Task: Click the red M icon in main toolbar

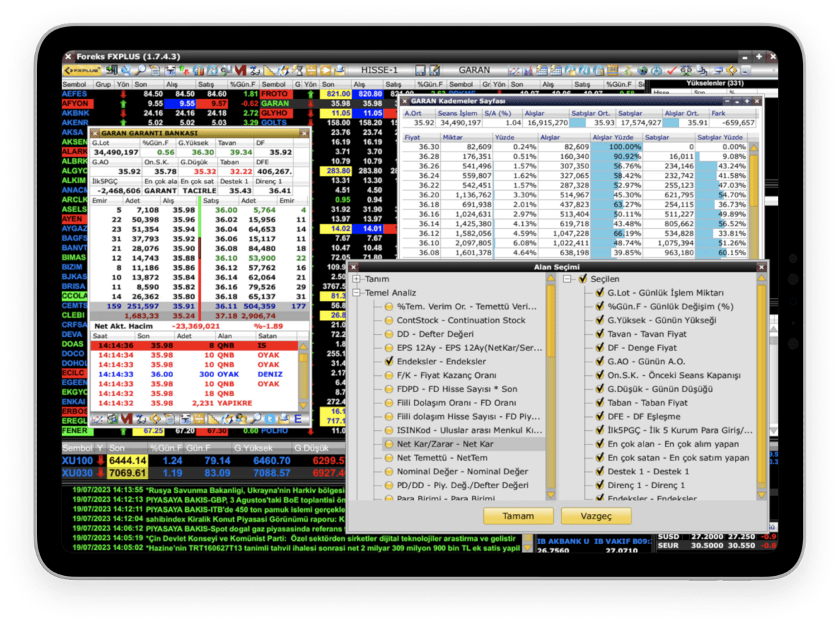Action: (241, 70)
